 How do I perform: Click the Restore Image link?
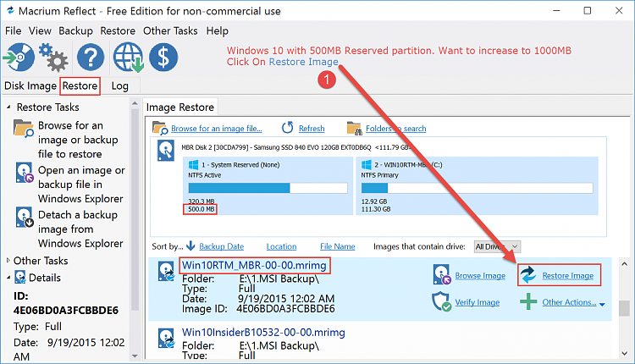pos(568,275)
